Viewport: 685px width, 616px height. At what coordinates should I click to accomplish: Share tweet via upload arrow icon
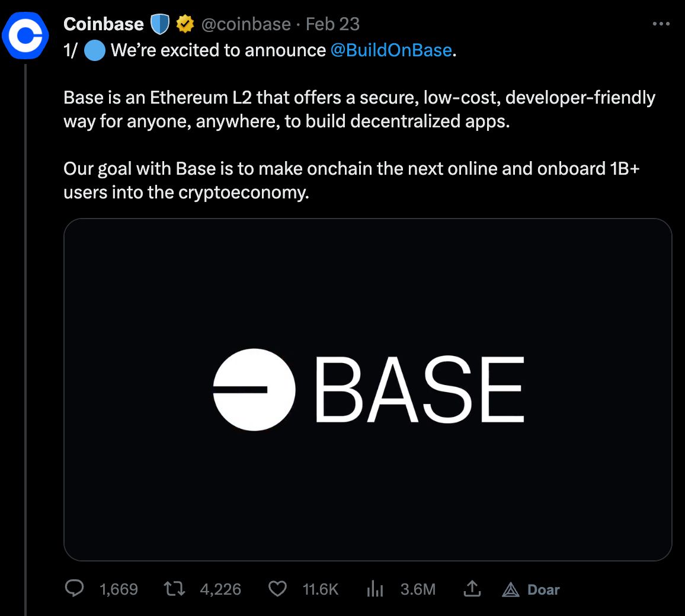click(472, 589)
